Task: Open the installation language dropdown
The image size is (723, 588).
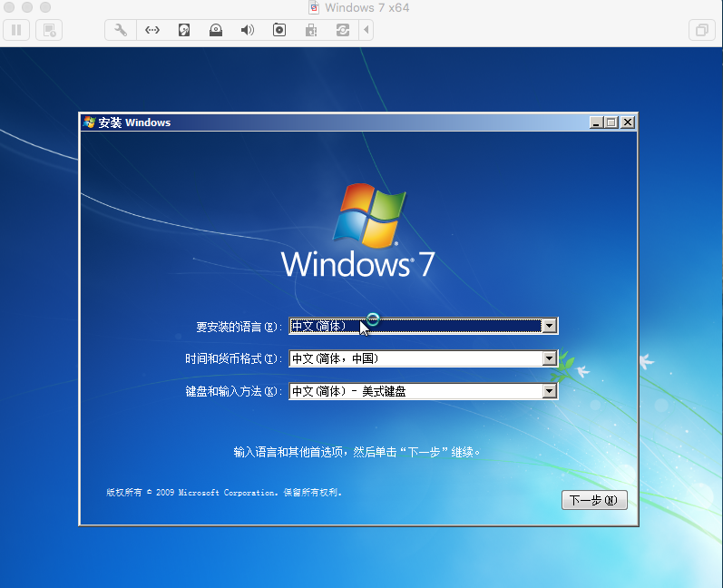Action: click(x=549, y=326)
